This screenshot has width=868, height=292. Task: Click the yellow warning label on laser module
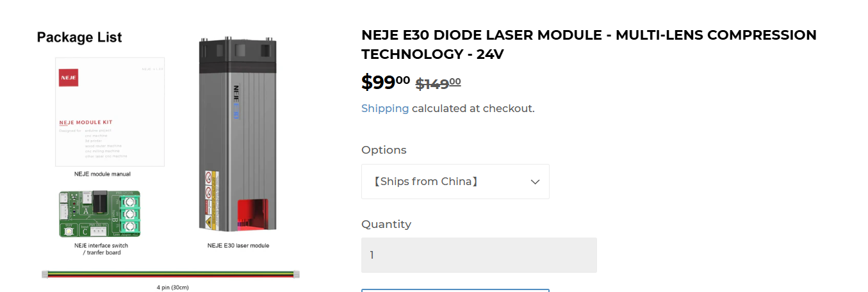(209, 223)
